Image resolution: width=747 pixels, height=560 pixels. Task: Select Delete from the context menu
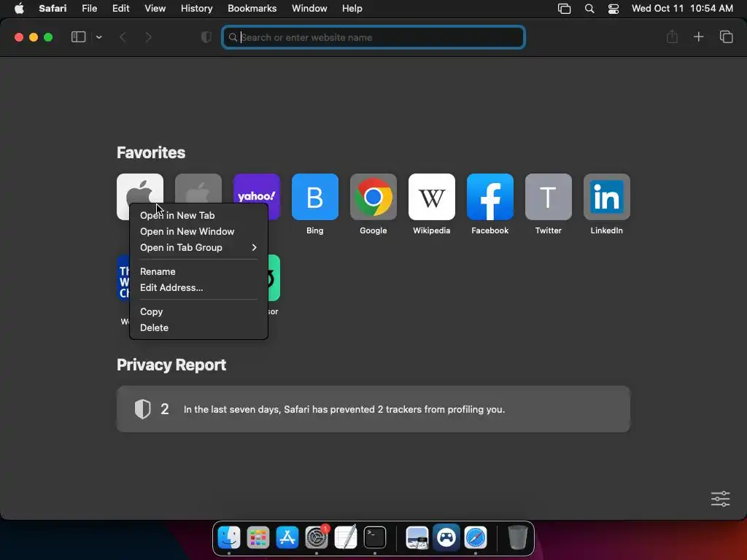(198, 327)
